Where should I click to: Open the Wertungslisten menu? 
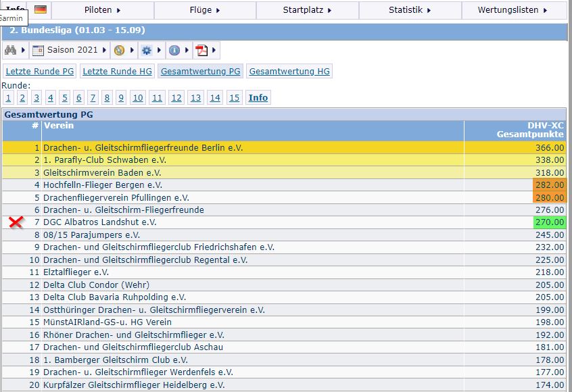coord(513,10)
